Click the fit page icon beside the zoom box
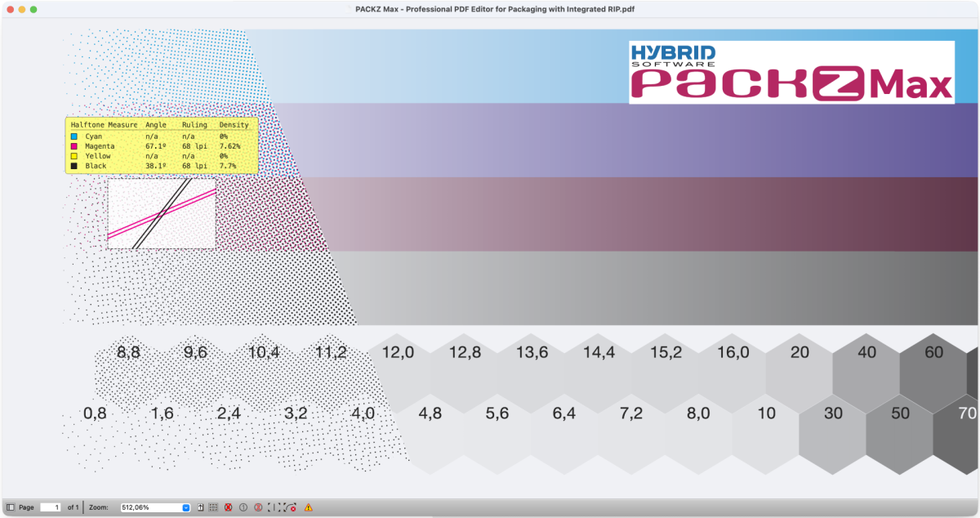980x518 pixels. pyautogui.click(x=200, y=507)
